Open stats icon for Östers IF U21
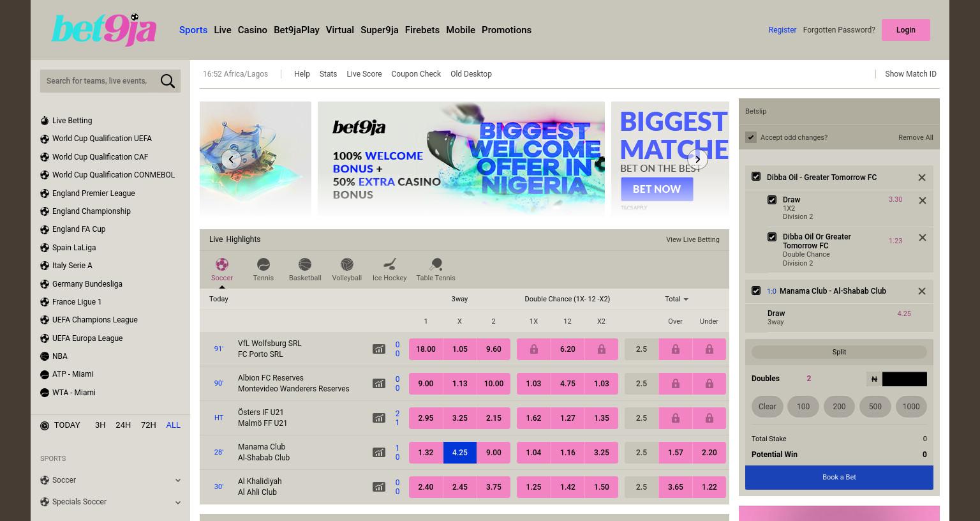 [x=379, y=418]
